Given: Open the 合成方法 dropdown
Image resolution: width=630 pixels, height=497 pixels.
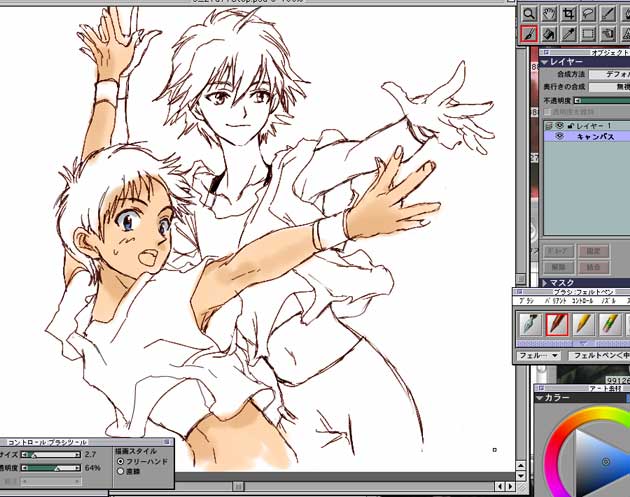Looking at the screenshot, I should click(x=609, y=74).
